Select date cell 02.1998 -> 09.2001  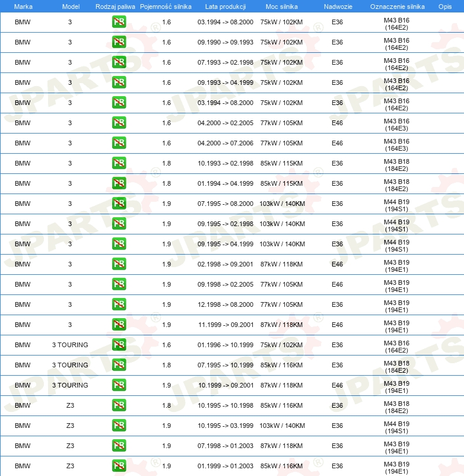tap(225, 264)
